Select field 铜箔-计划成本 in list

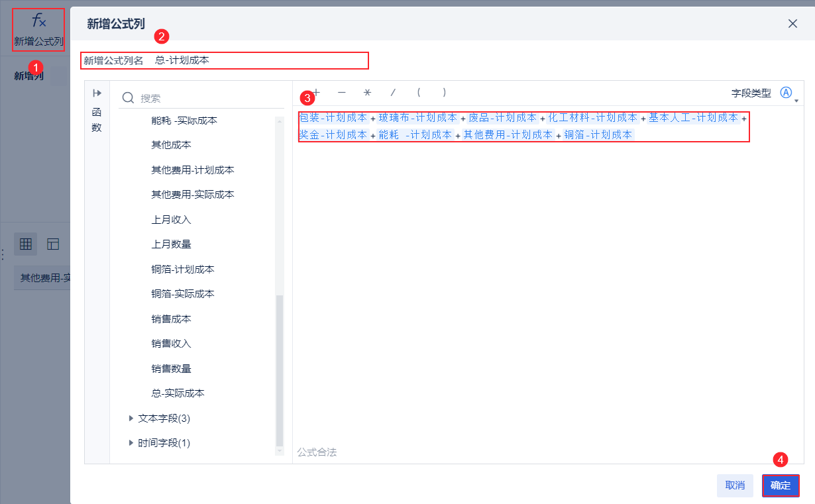coord(183,270)
